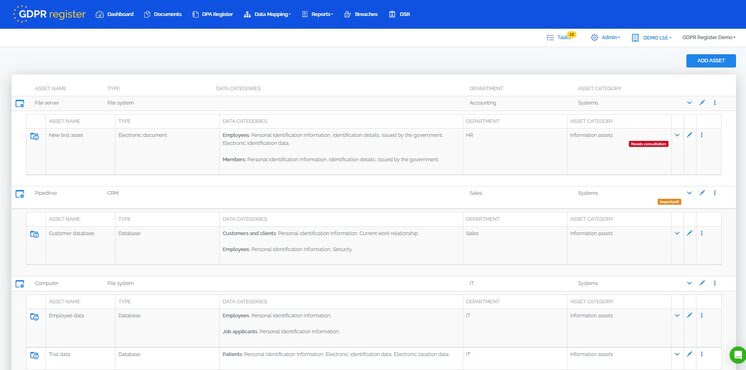Open more options for Computer
The image size is (746, 370).
click(x=715, y=283)
